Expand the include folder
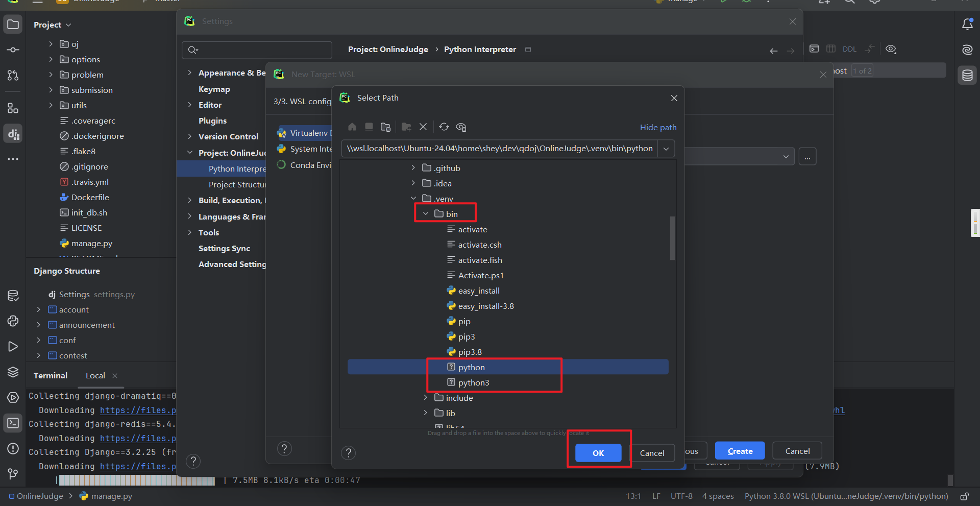 [x=426, y=398]
